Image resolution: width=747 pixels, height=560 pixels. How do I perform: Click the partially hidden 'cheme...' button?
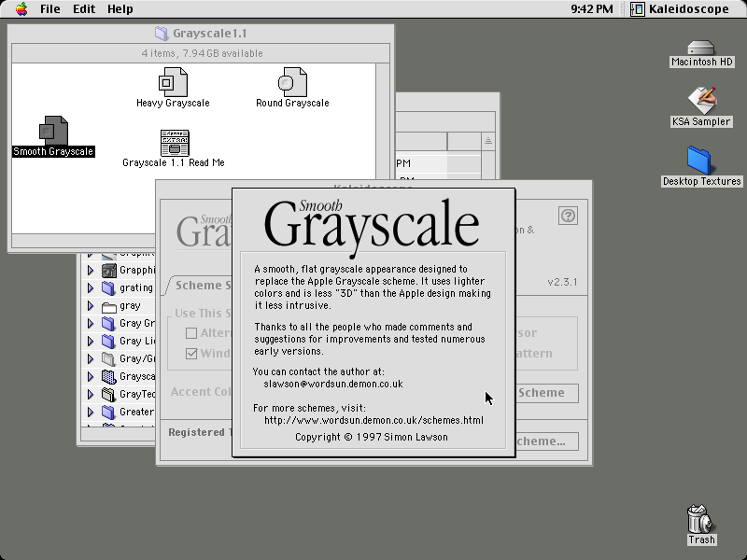[547, 441]
